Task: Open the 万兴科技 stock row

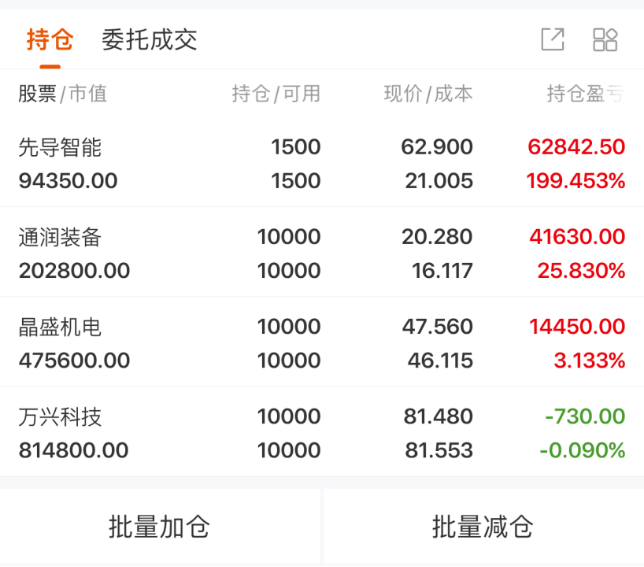Action: coord(322,433)
